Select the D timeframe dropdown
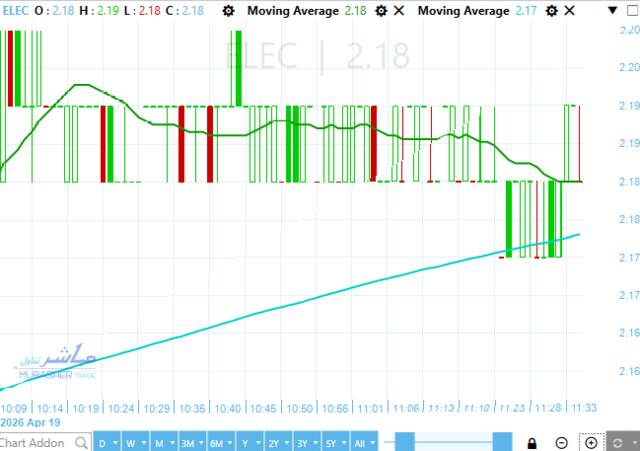640x451 pixels. 107,442
